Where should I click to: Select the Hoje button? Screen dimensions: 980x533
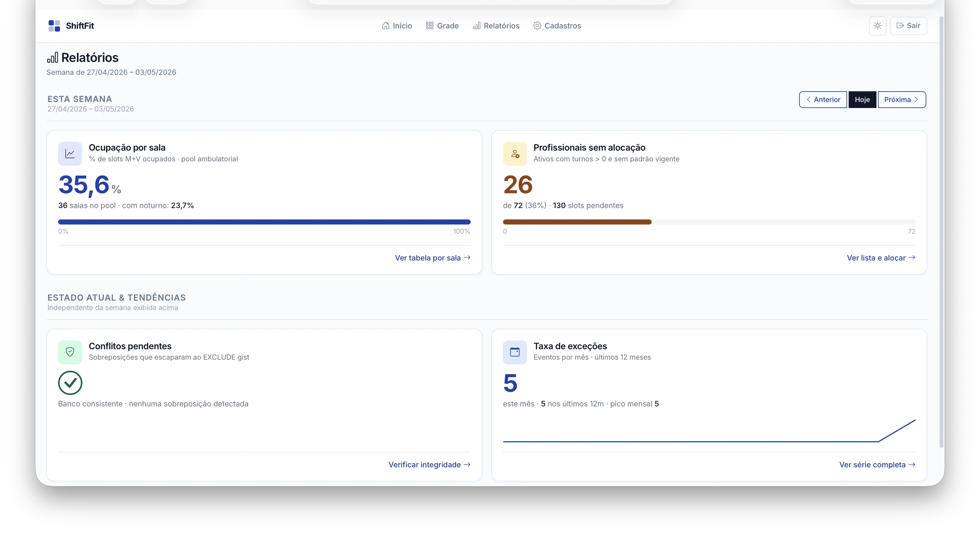coord(862,100)
